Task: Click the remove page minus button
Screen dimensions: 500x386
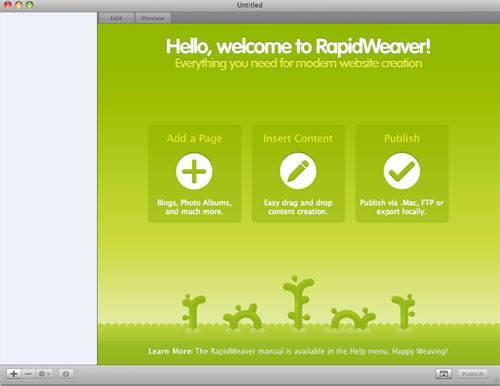Action: pos(28,374)
